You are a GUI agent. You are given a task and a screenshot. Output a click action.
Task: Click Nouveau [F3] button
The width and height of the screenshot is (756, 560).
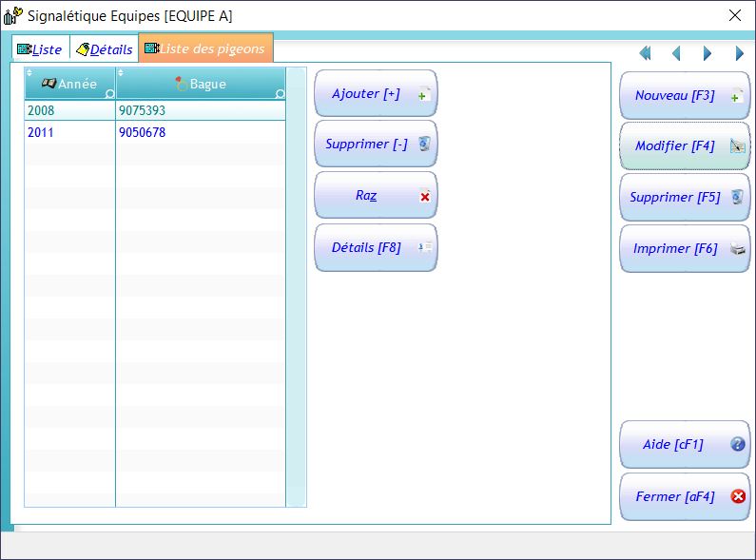click(685, 95)
